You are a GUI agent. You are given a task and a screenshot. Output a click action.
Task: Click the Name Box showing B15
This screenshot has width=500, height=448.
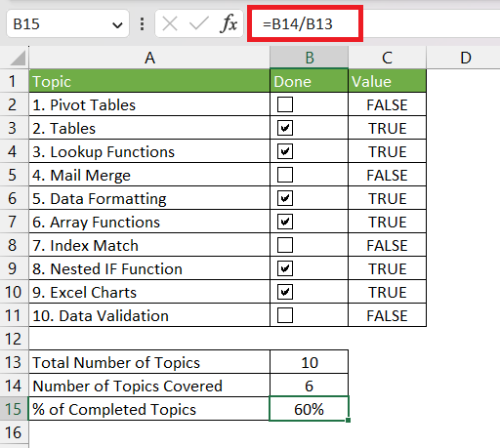(x=67, y=23)
